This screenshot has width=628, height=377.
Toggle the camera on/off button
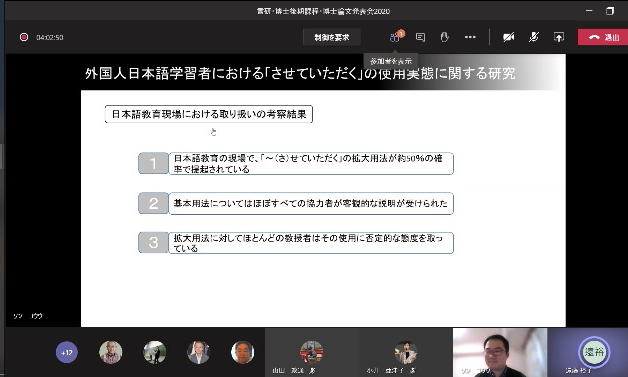click(x=508, y=37)
